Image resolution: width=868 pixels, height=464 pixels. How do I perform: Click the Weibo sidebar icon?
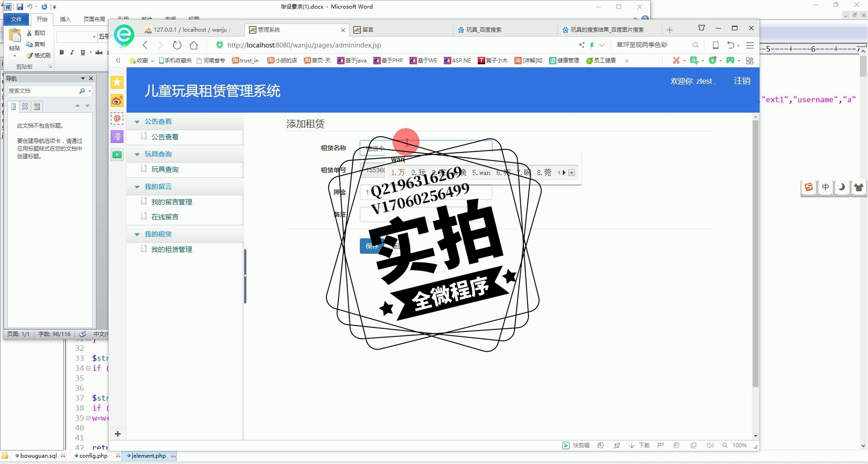(x=117, y=100)
